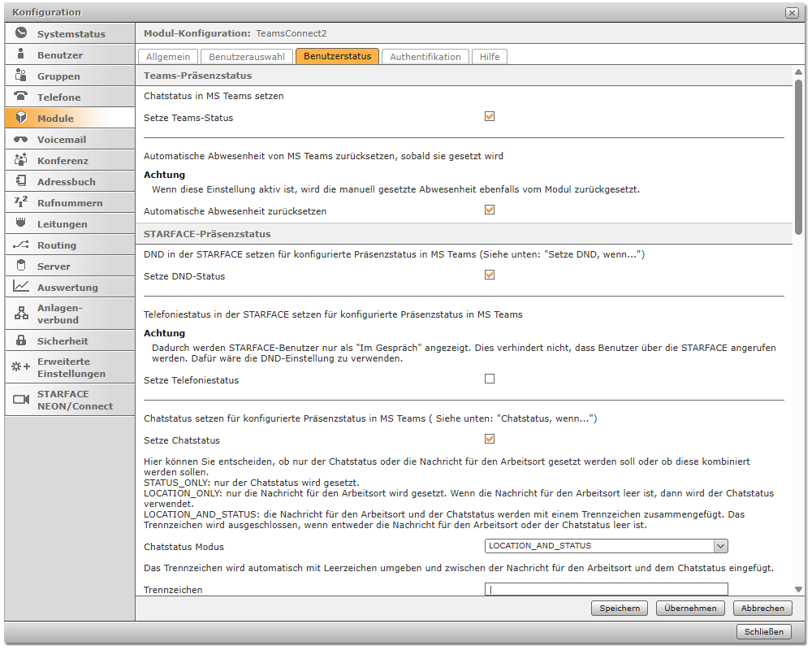Click the Setze Telefoniestatus label

pyautogui.click(x=191, y=380)
